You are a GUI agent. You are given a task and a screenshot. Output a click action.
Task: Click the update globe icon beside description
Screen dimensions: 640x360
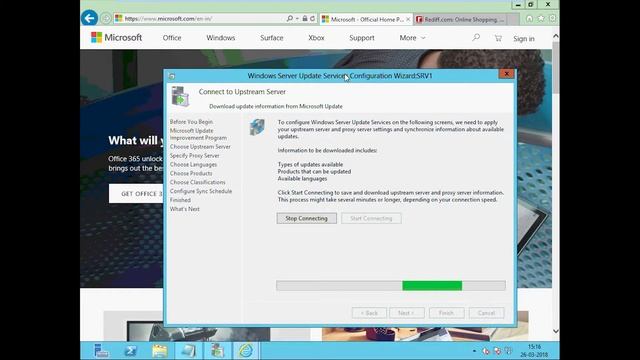[257, 127]
